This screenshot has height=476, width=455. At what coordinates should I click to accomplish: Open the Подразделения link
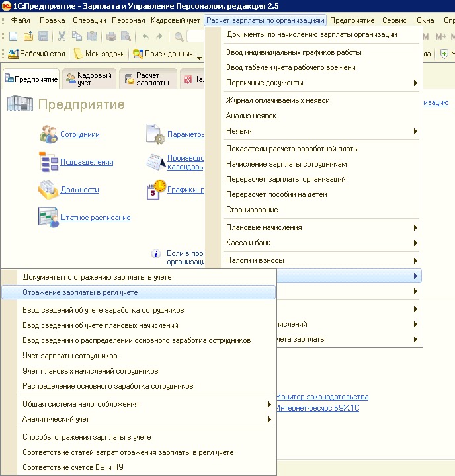[87, 162]
